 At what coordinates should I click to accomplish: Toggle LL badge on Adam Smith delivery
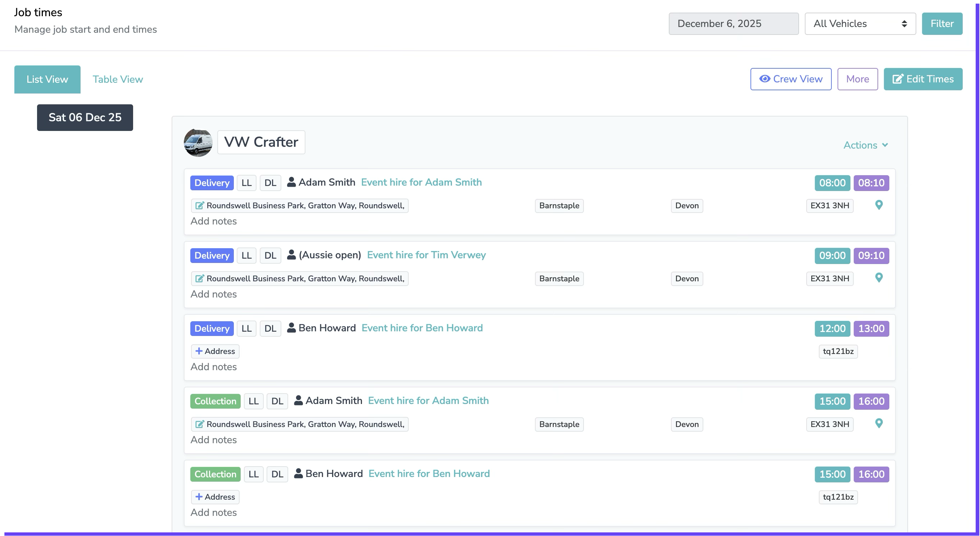pyautogui.click(x=246, y=183)
